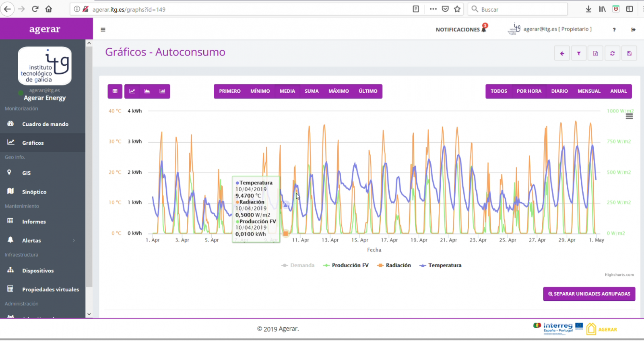Click SEPARAR UNIDADES AGRUPADAS button
Screen dimensions: 644x341
(x=589, y=294)
